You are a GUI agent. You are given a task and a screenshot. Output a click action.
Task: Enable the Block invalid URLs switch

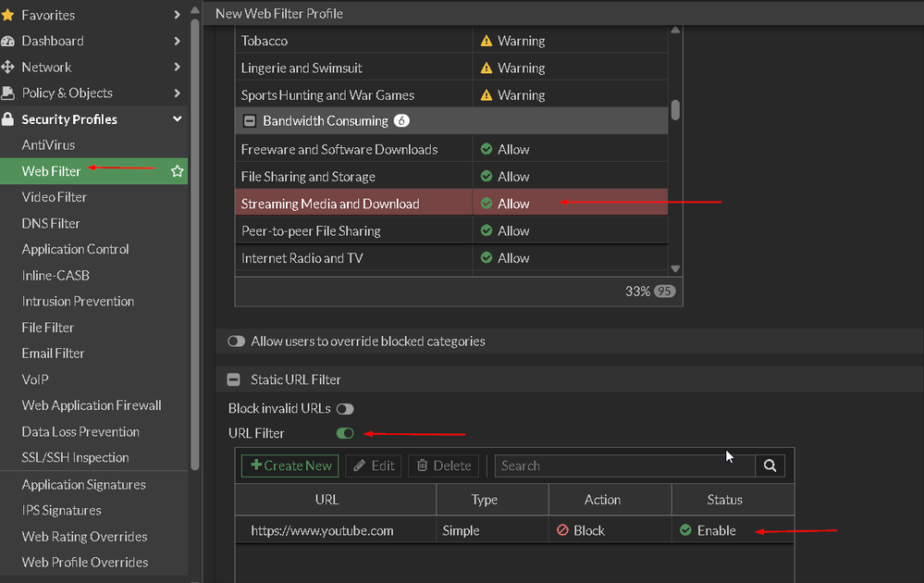(x=345, y=408)
